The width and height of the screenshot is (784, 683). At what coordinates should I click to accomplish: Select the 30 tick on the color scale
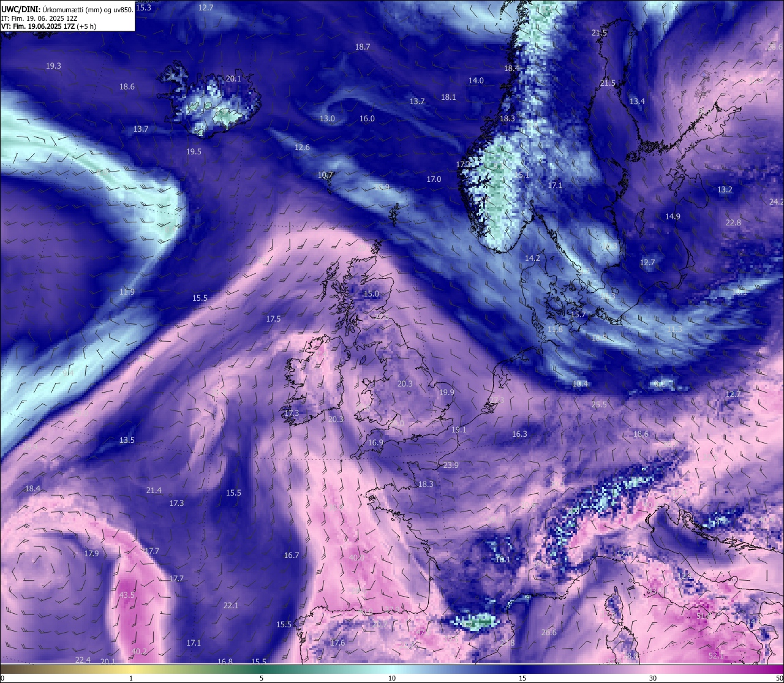point(653,678)
